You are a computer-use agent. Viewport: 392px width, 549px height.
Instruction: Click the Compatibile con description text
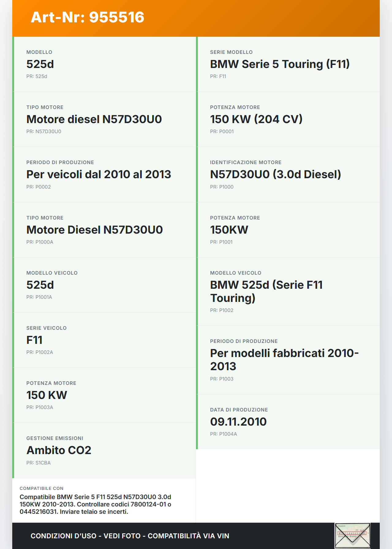pos(95,504)
